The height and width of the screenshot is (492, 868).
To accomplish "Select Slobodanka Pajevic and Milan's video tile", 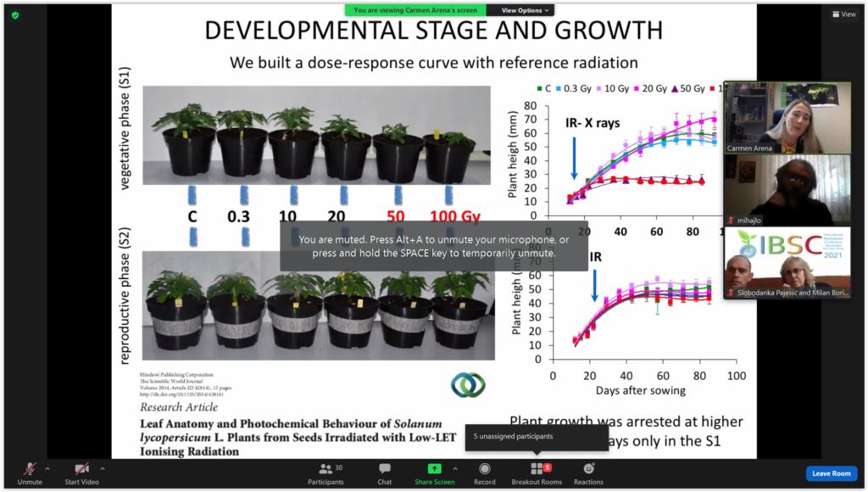I will click(787, 263).
